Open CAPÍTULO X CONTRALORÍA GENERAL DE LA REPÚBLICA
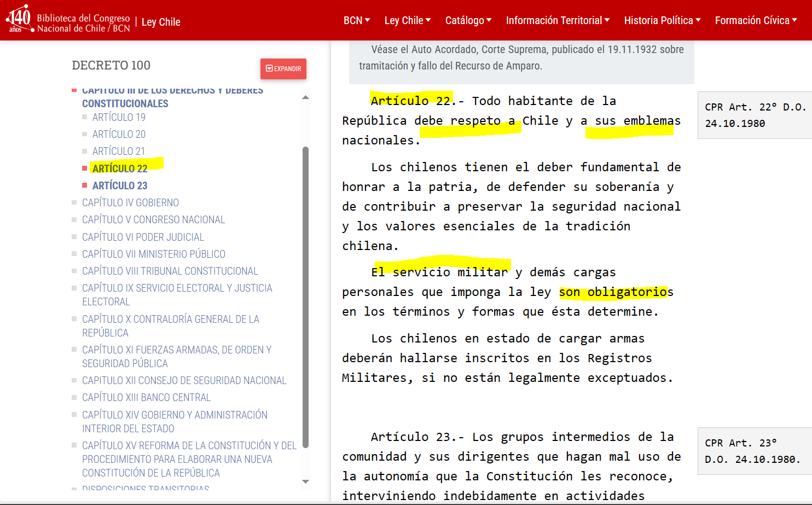The image size is (812, 505). pos(171,326)
